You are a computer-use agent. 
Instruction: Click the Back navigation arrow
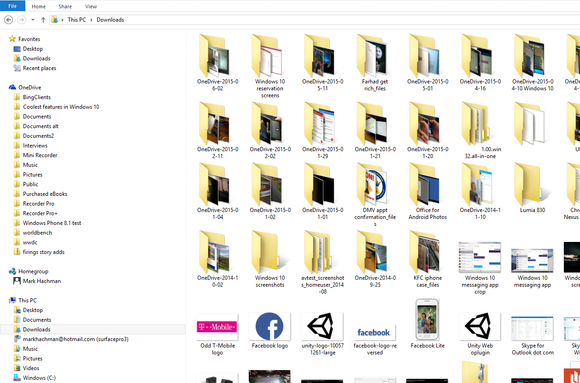pos(8,20)
